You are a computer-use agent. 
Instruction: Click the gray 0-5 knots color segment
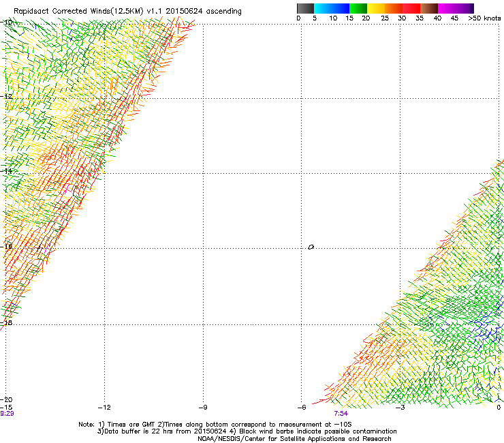pyautogui.click(x=305, y=8)
